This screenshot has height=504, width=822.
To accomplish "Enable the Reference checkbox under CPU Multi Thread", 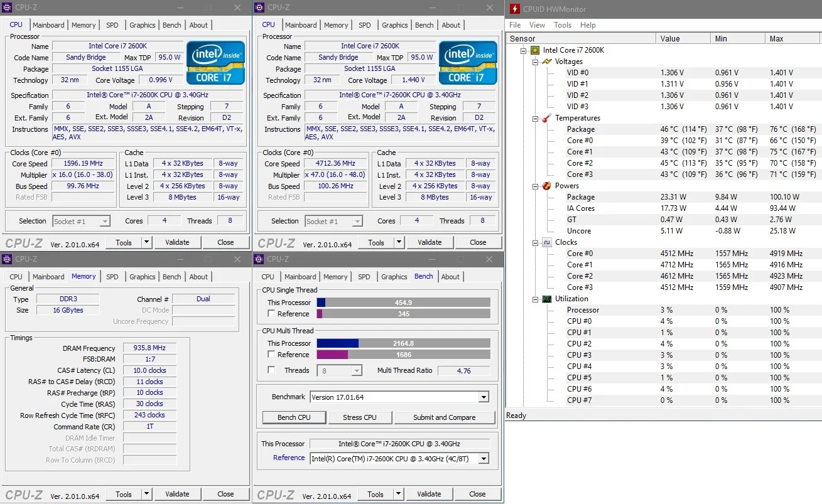I will click(271, 354).
